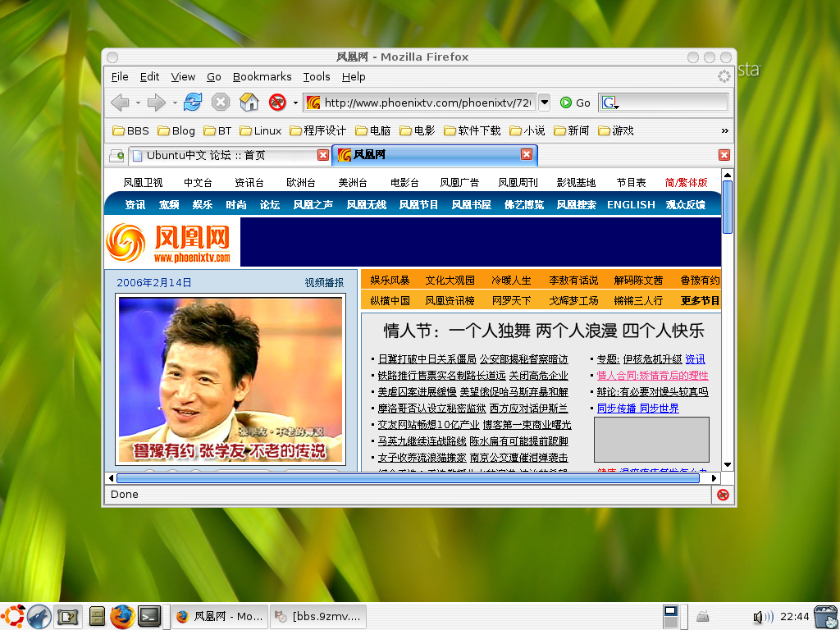
Task: Reload the current page
Action: (x=193, y=102)
